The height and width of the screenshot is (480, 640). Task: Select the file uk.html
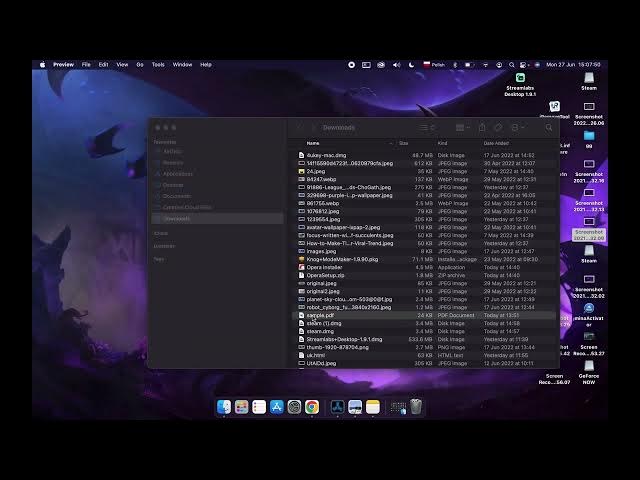pyautogui.click(x=424, y=356)
